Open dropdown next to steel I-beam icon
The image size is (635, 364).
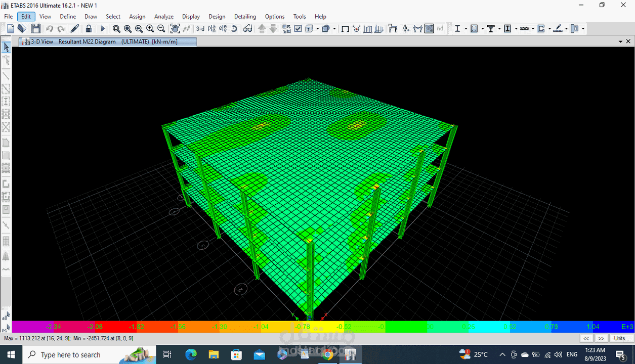[465, 29]
